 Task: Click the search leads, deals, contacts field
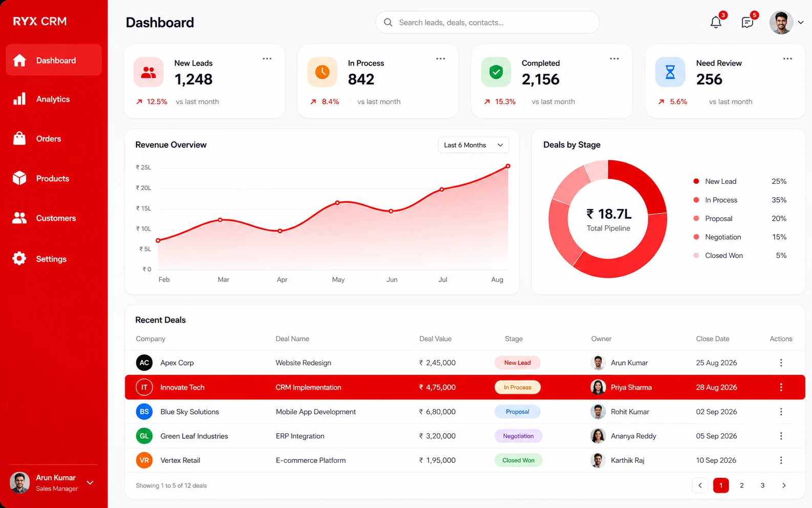487,23
